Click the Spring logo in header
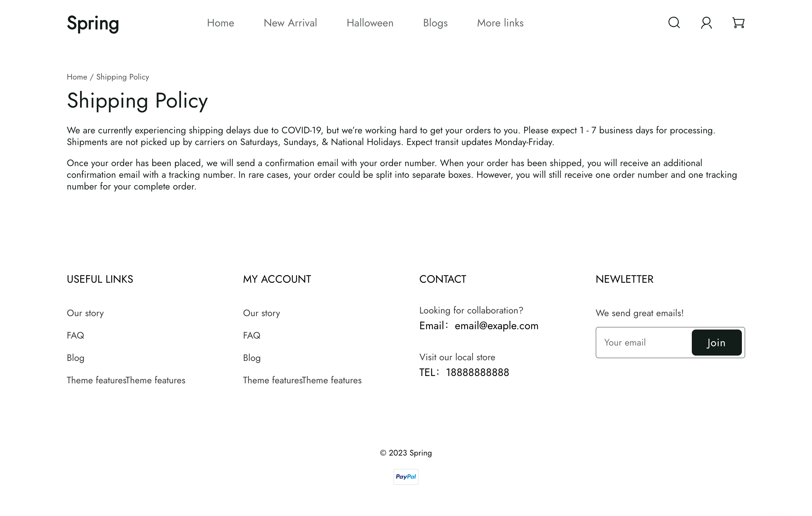 click(93, 23)
